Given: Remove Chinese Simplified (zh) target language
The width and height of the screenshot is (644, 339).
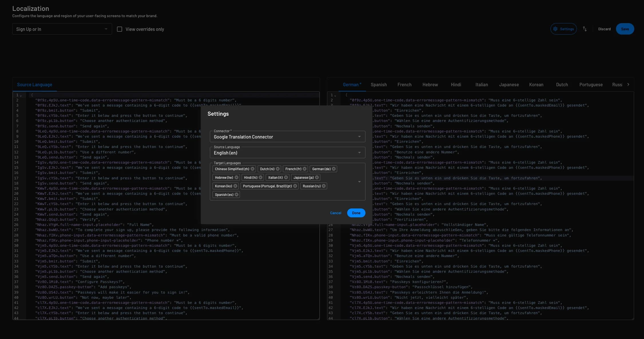Looking at the screenshot, I should [x=252, y=169].
